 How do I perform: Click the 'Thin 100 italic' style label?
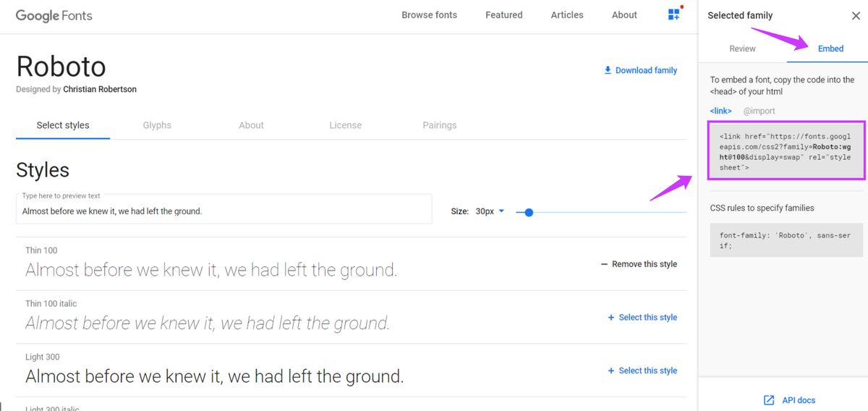51,303
